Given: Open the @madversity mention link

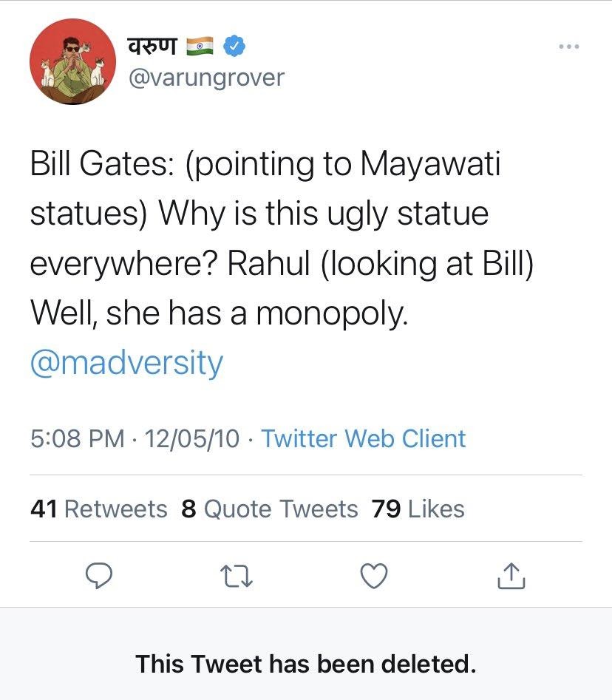Looking at the screenshot, I should tap(126, 363).
